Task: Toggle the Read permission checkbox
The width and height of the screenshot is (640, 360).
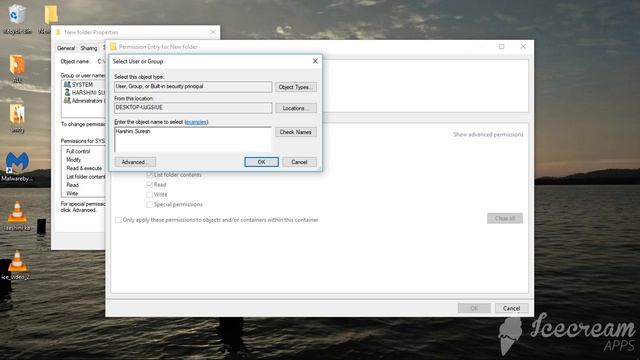Action: pos(149,184)
